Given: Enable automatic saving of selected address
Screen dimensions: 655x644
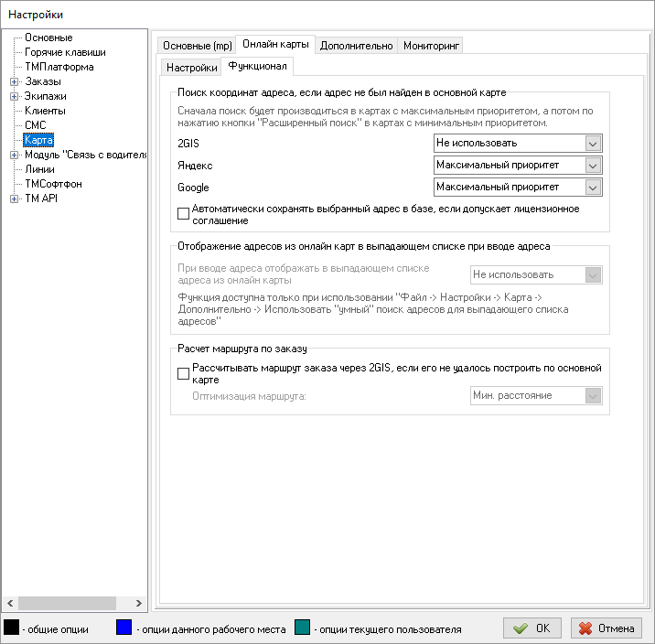Looking at the screenshot, I should coord(184,214).
